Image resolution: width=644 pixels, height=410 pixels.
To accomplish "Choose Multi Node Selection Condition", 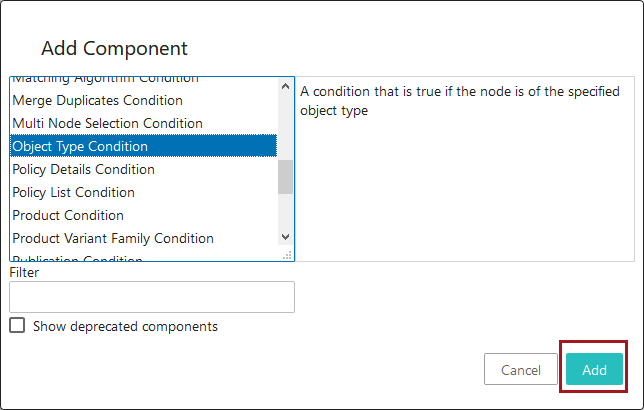I will click(107, 123).
